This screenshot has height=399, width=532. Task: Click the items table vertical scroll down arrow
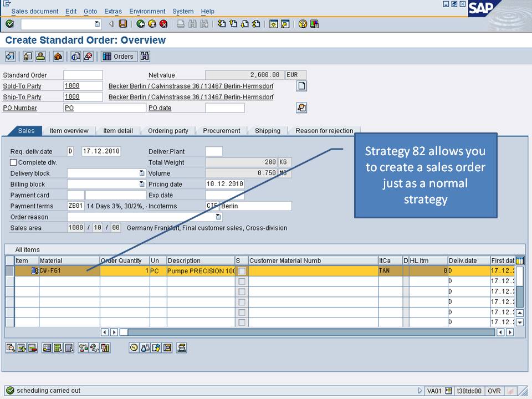tap(519, 323)
